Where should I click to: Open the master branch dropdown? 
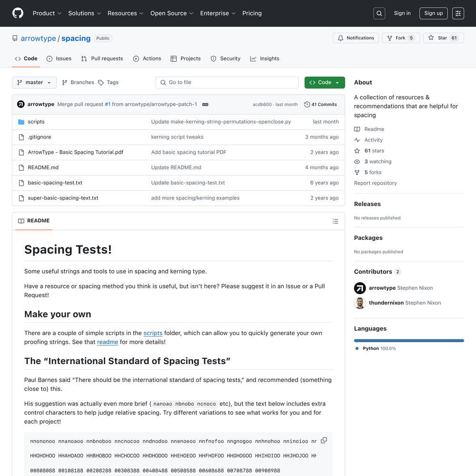tap(34, 82)
